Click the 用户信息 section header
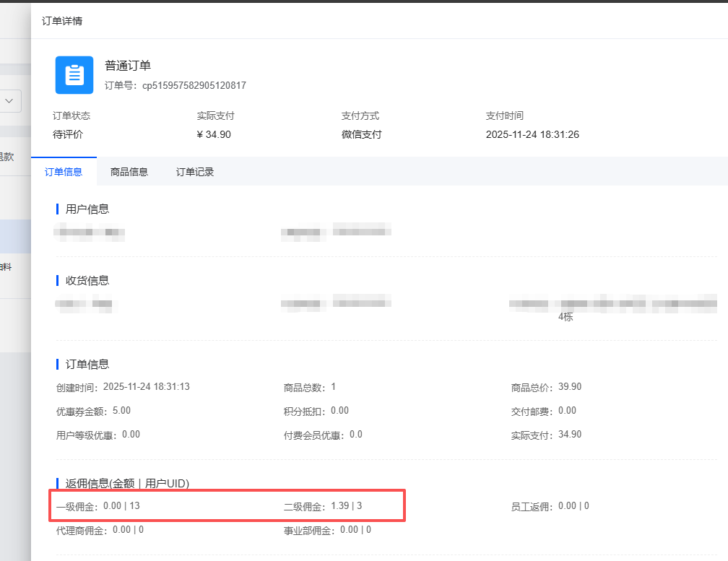Screen dimensions: 728x561 87,209
